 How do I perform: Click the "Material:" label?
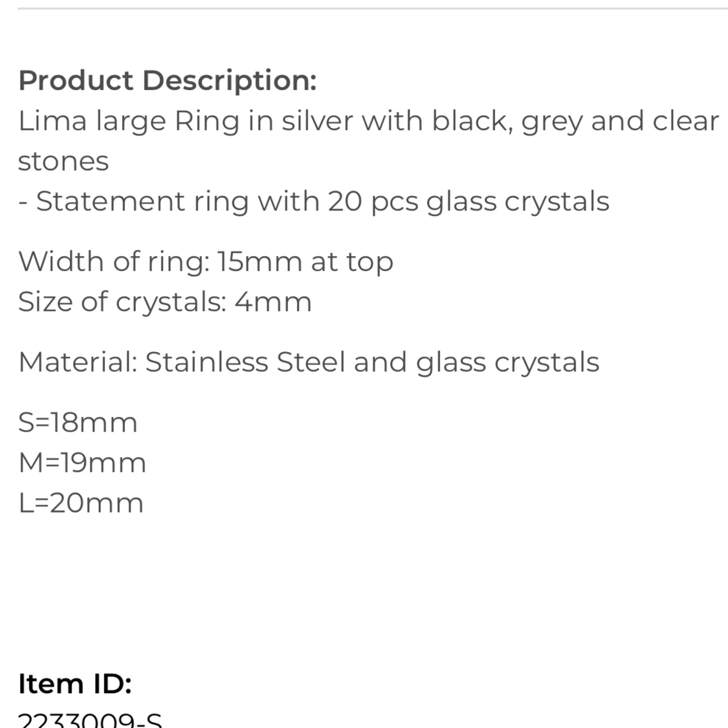pos(78,362)
